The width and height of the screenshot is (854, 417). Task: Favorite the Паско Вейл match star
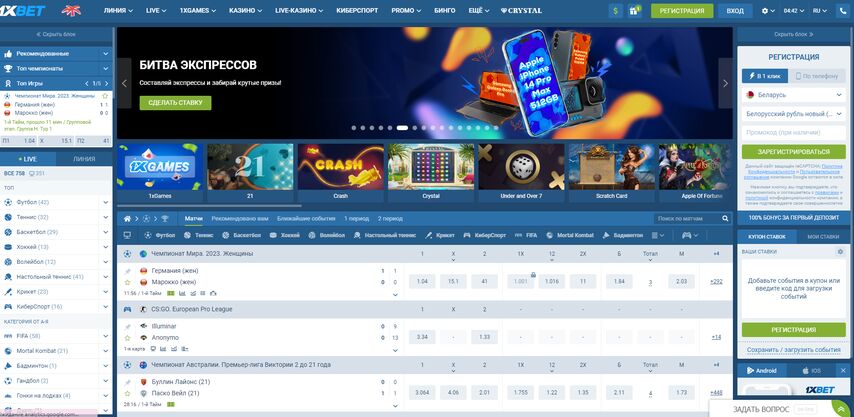point(128,393)
